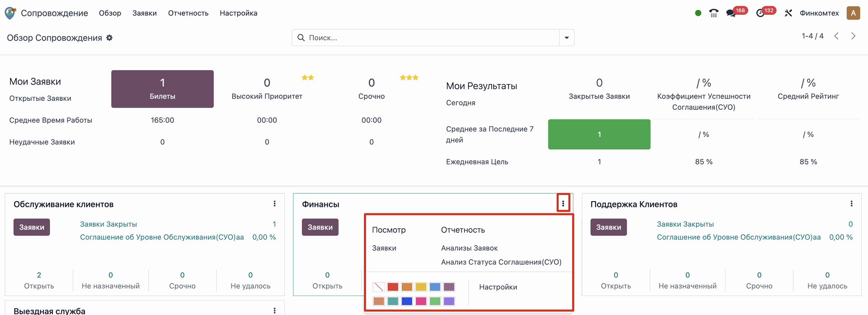Expand the search options dropdown arrow

tap(566, 38)
